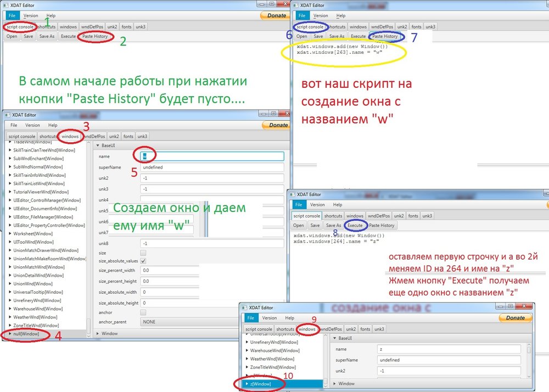Viewport: 549px width, 392px height.
Task: Expand the Window section below anchor_parent
Action: click(x=98, y=333)
